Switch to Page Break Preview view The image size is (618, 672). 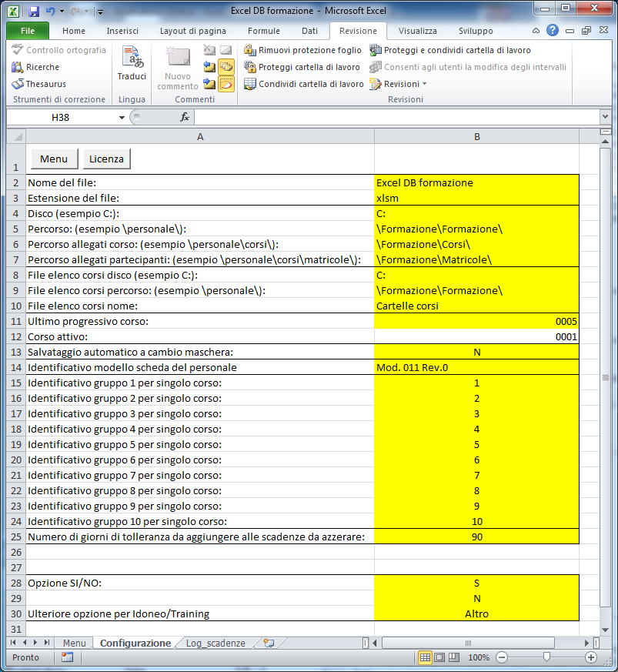453,658
